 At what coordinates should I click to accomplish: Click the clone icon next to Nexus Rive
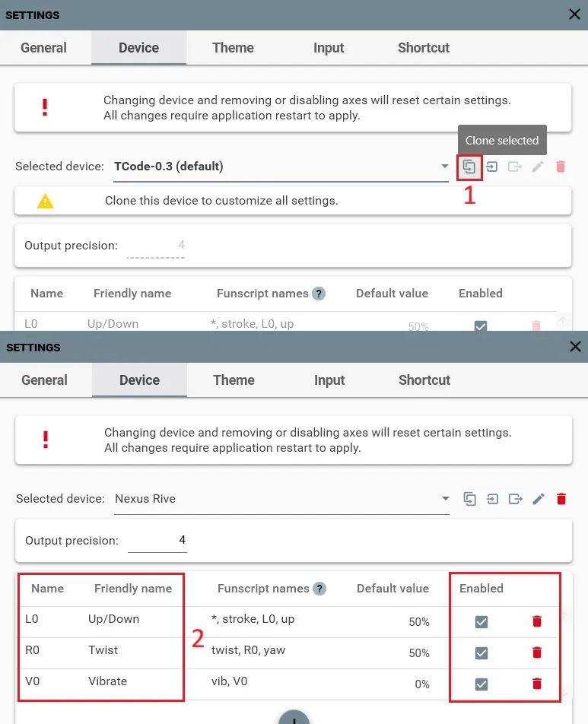click(469, 499)
